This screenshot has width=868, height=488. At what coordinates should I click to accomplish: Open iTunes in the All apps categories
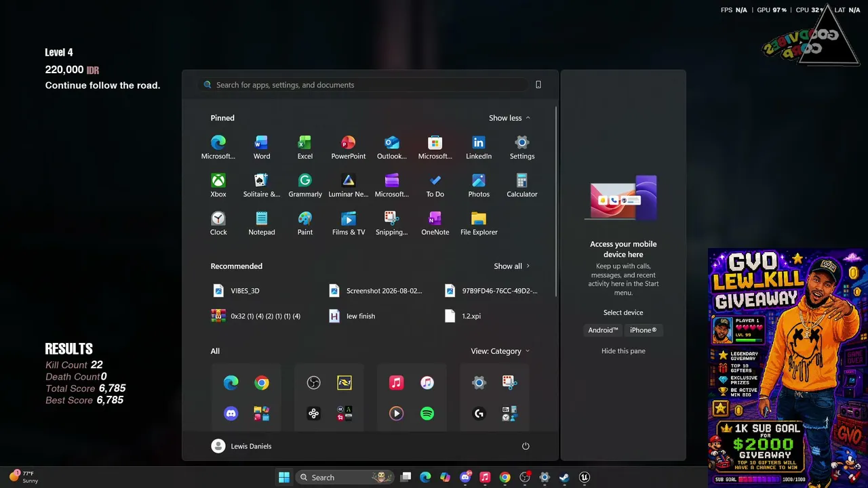pyautogui.click(x=427, y=384)
